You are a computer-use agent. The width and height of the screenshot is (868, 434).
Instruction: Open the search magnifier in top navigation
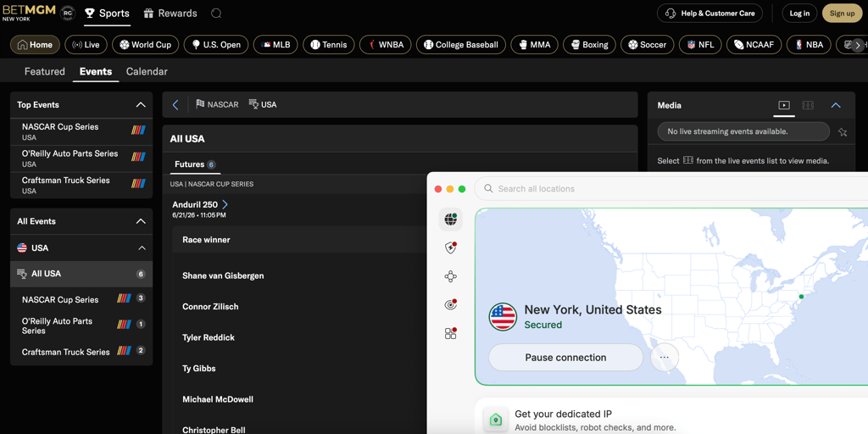tap(216, 14)
